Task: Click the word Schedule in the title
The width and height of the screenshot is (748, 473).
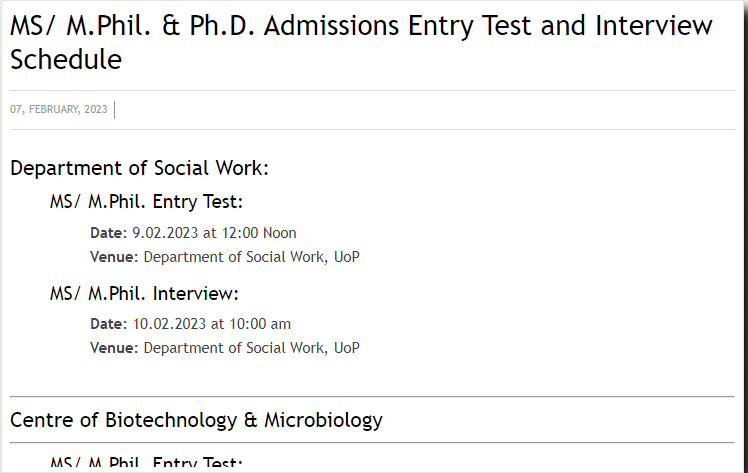Action: (66, 60)
